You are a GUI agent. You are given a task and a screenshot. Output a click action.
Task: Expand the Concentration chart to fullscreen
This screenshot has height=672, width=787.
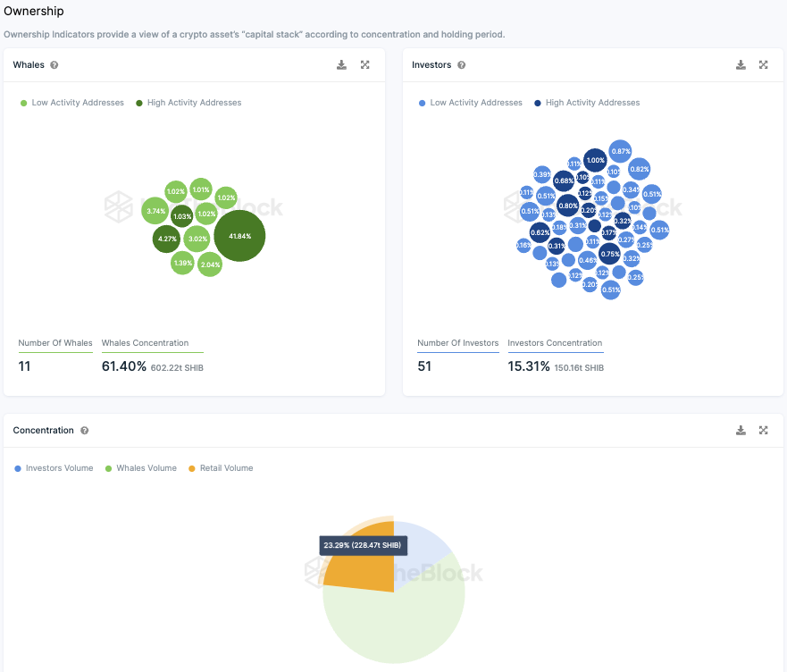tap(764, 430)
